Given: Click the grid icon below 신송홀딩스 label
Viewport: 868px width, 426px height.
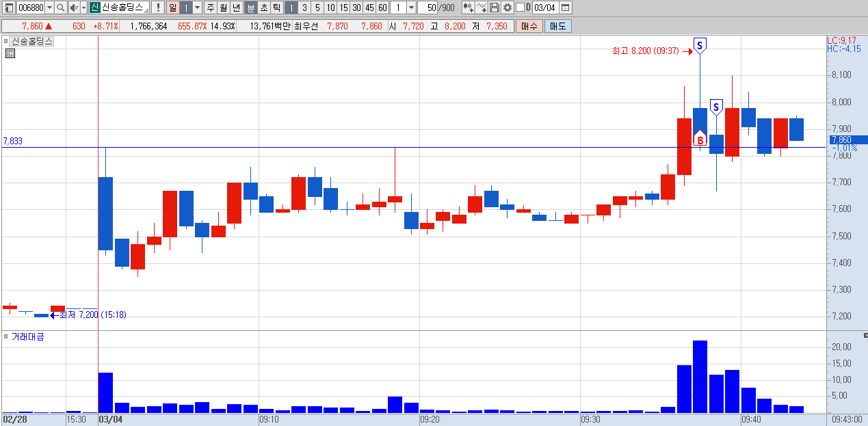Looking at the screenshot, I should pyautogui.click(x=10, y=53).
